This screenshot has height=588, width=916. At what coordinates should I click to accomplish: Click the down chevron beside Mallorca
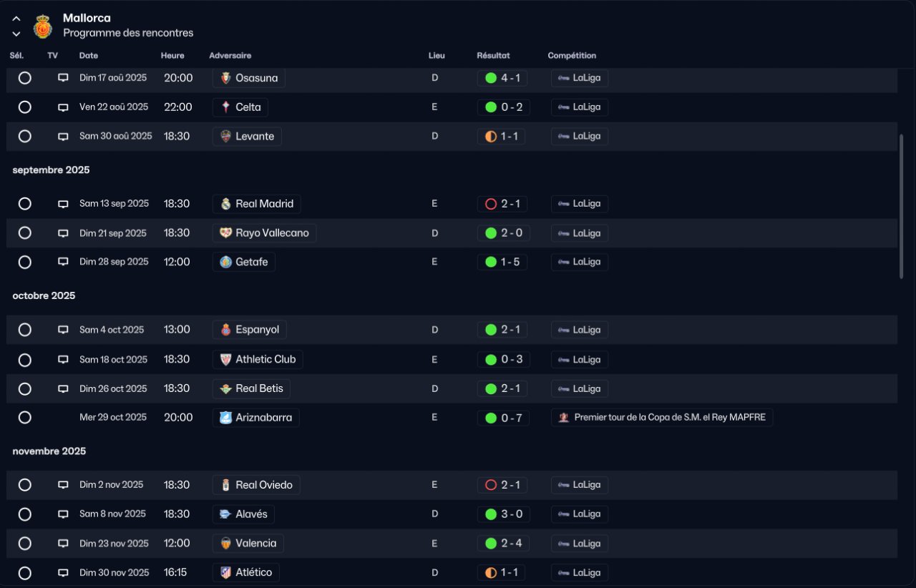[x=16, y=34]
